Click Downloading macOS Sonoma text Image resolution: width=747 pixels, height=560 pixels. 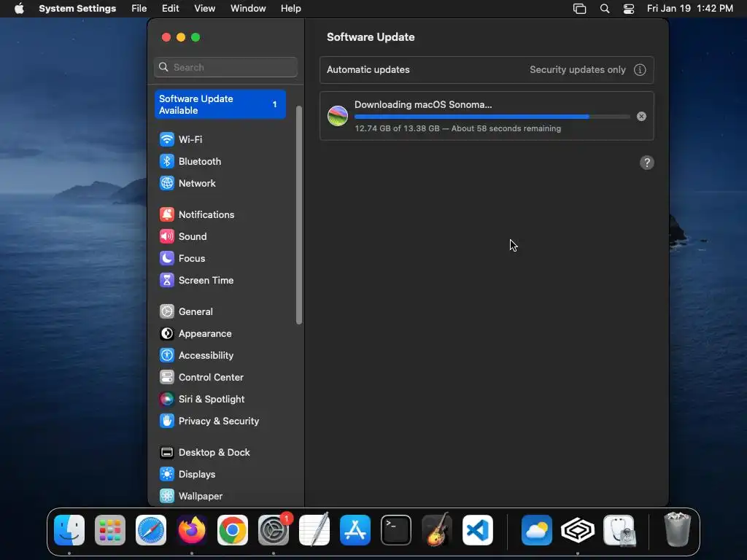click(x=423, y=105)
